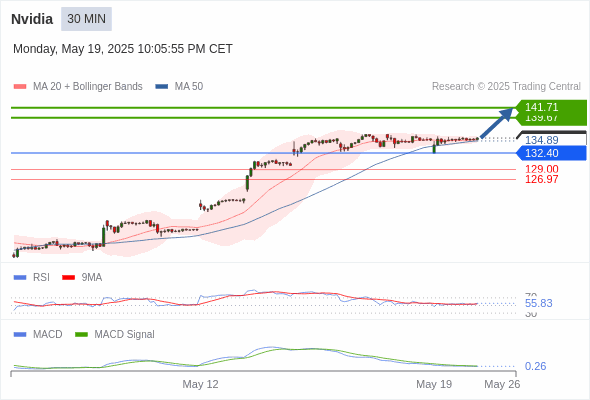Toggle the MA 20 + Bollinger Bands legend label
The image size is (590, 400).
click(88, 87)
